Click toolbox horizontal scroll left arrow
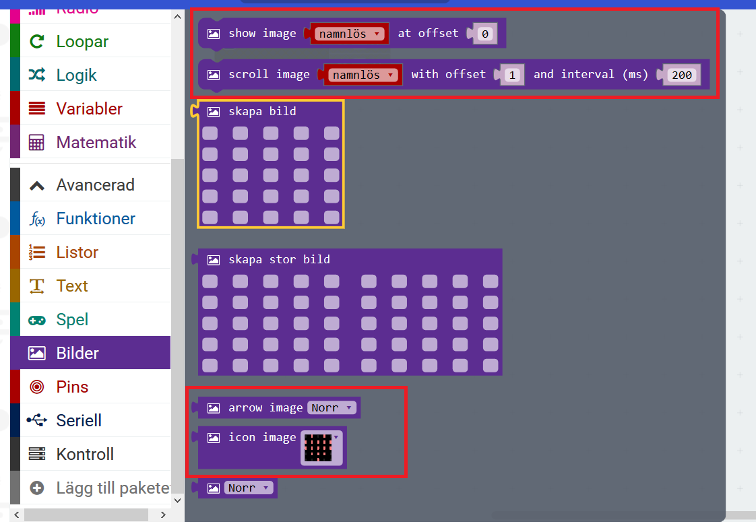This screenshot has height=532, width=756. click(x=17, y=514)
